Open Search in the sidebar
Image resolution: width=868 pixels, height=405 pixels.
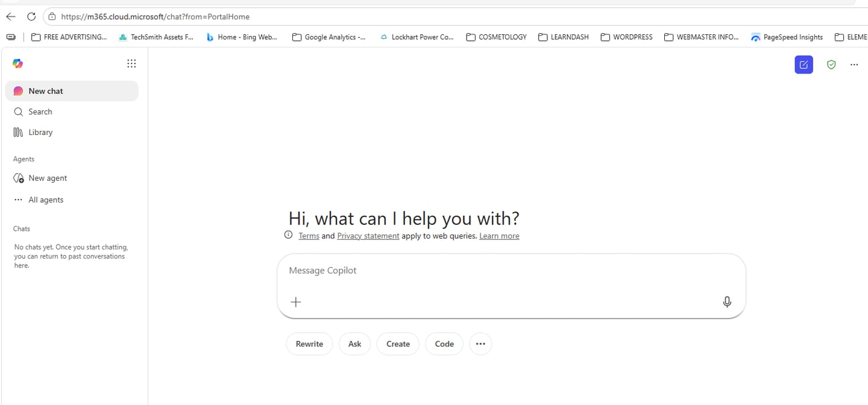72,111
